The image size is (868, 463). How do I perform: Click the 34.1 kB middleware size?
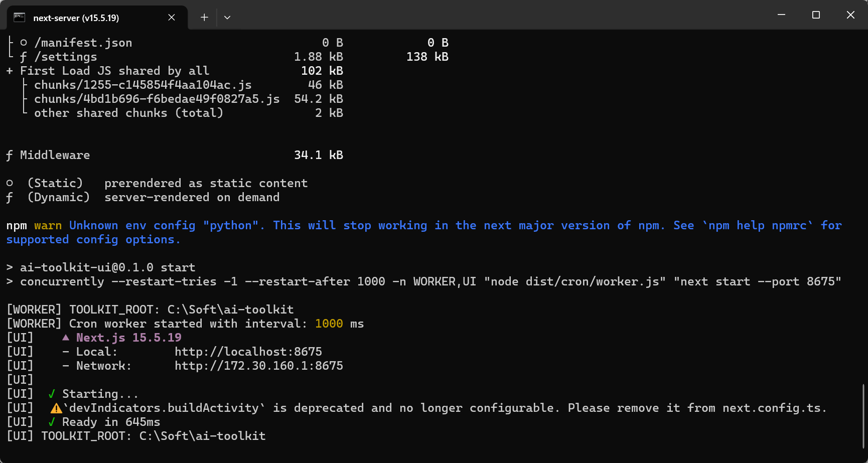(319, 155)
